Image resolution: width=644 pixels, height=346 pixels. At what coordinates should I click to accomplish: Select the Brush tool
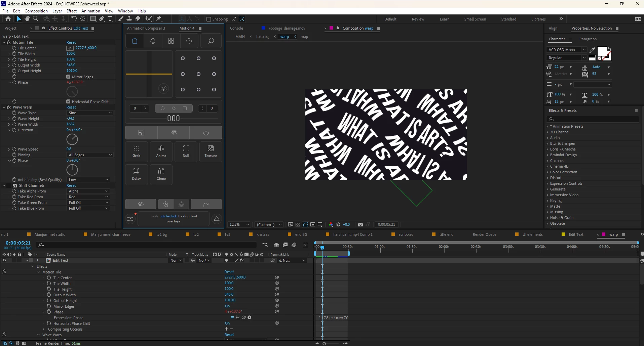click(x=121, y=19)
